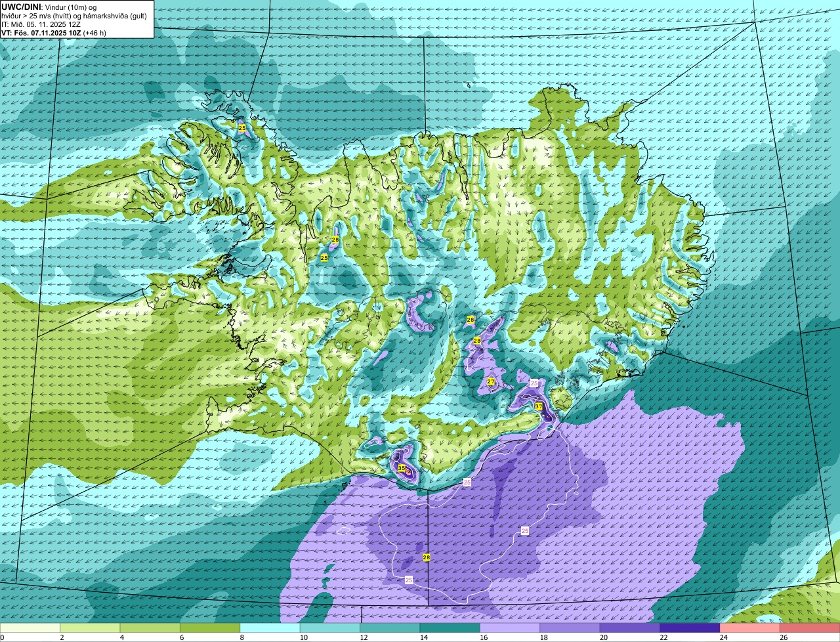Select the 14–16 m/s dark teal legend segment
The image size is (840, 642).
click(450, 628)
